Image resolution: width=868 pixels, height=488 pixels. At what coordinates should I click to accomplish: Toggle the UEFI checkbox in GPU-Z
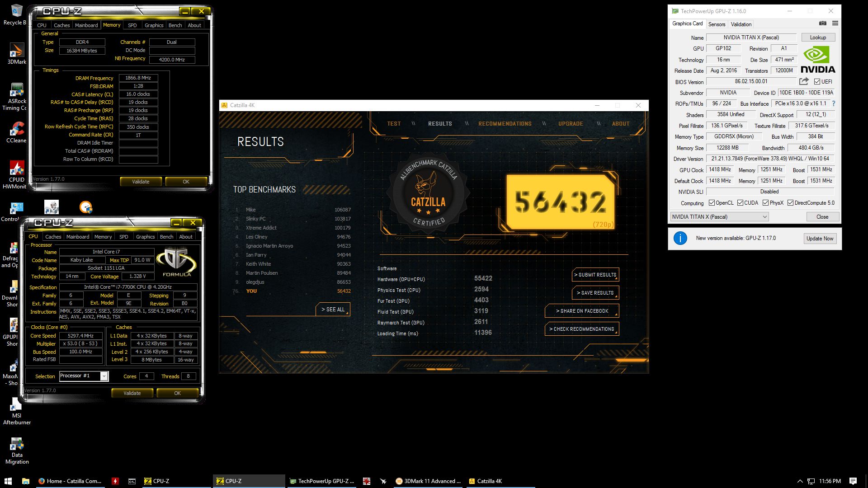pos(817,82)
